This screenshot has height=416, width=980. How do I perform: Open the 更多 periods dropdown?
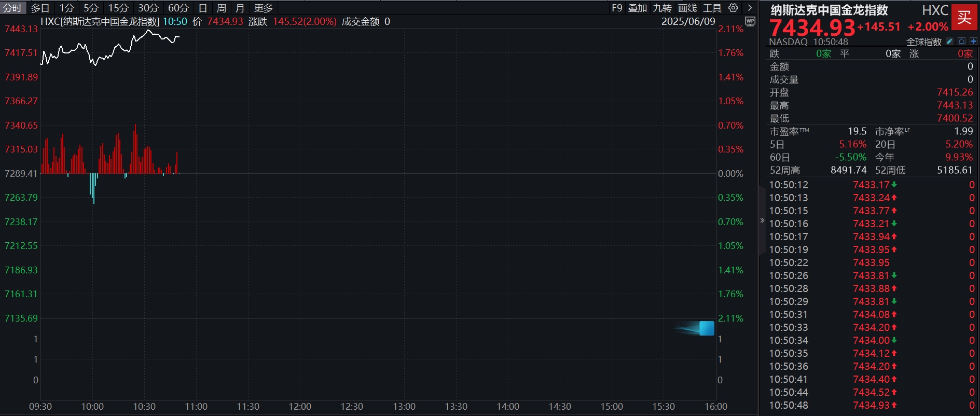[x=264, y=8]
